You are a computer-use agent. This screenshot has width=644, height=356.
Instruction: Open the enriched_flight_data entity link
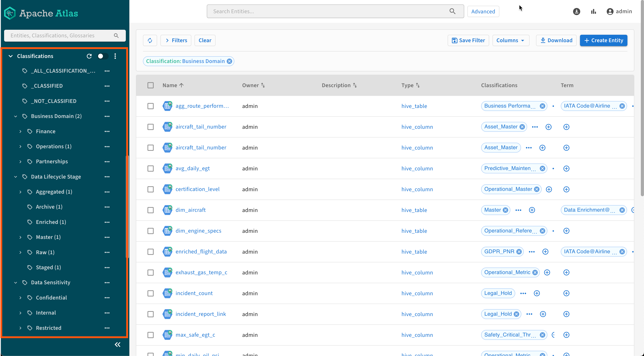click(x=201, y=252)
